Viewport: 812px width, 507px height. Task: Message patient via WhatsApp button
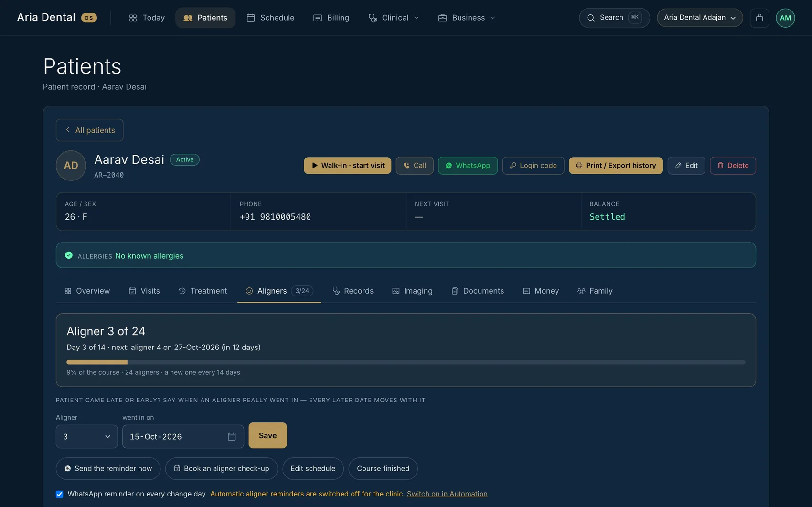pos(468,166)
